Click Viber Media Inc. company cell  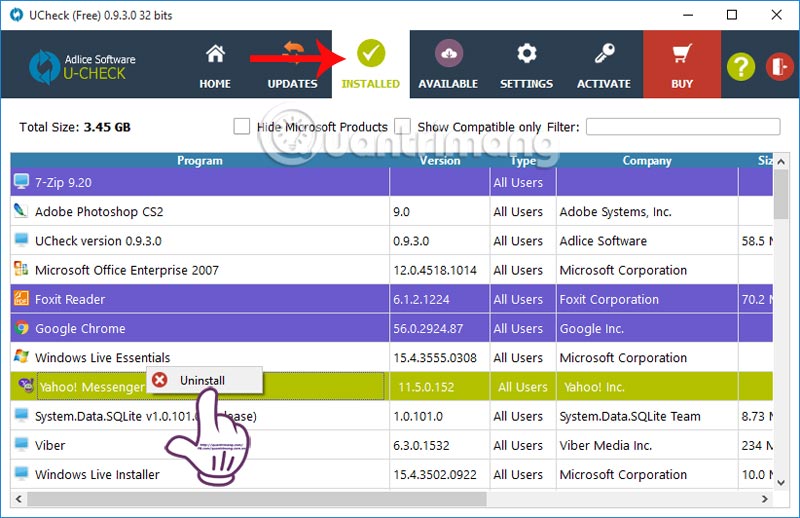647,445
